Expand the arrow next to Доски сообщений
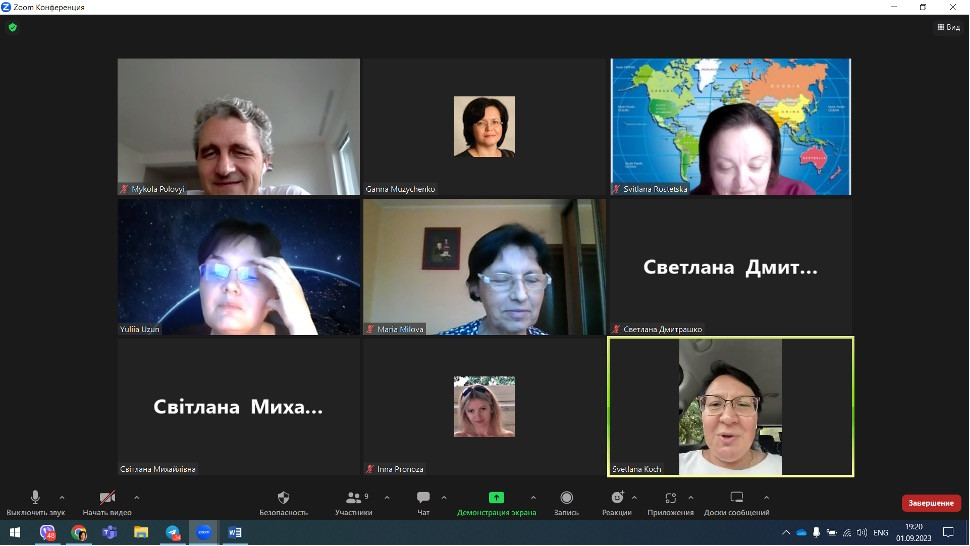The image size is (970, 546). point(766,497)
